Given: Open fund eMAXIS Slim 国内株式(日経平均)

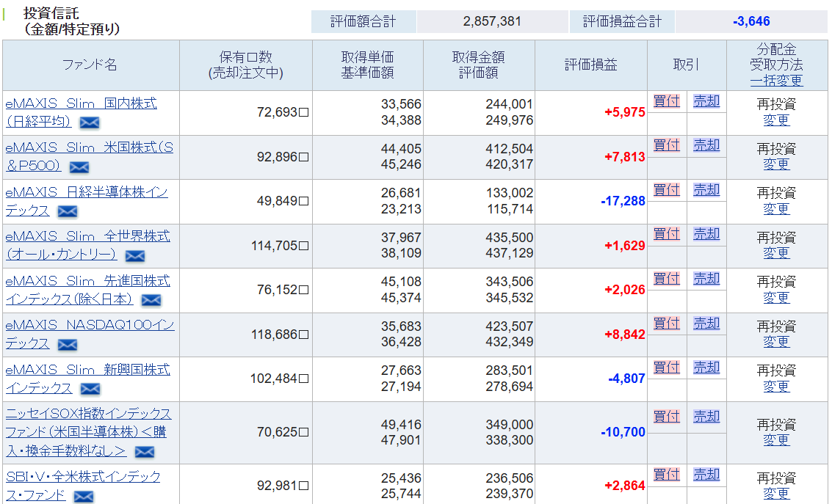Looking at the screenshot, I should pos(82,112).
